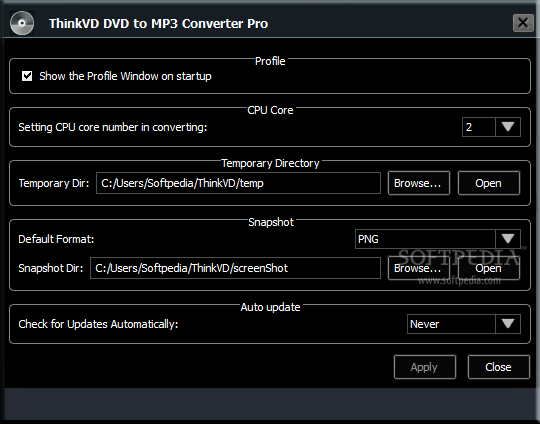
Task: Click the "Default Format:" label
Action: (x=56, y=239)
